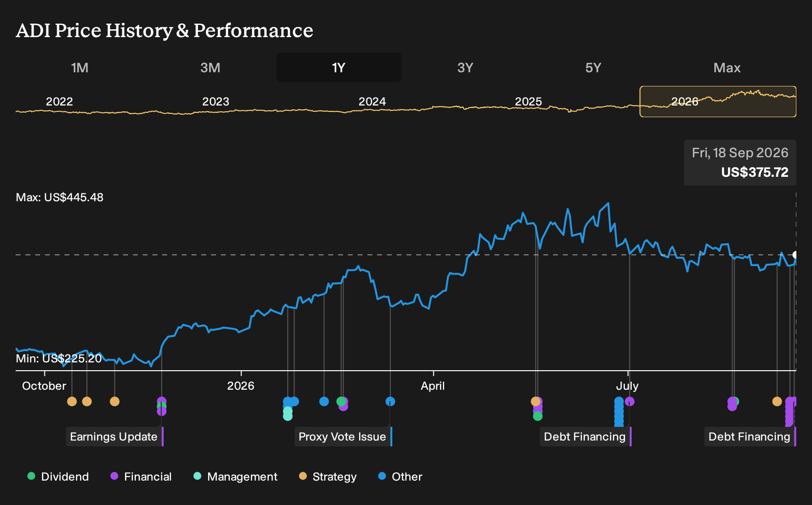The image size is (812, 505).
Task: Click the "October" axis label
Action: tap(44, 386)
